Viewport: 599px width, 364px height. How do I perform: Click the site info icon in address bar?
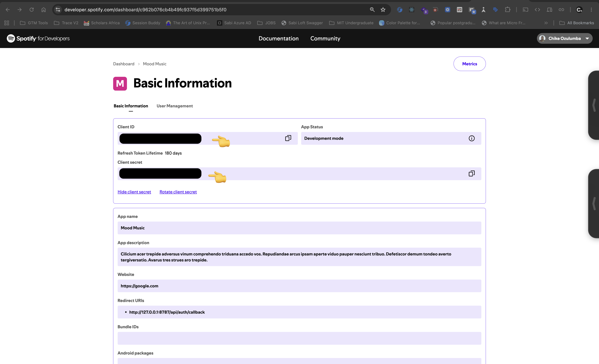click(x=58, y=9)
